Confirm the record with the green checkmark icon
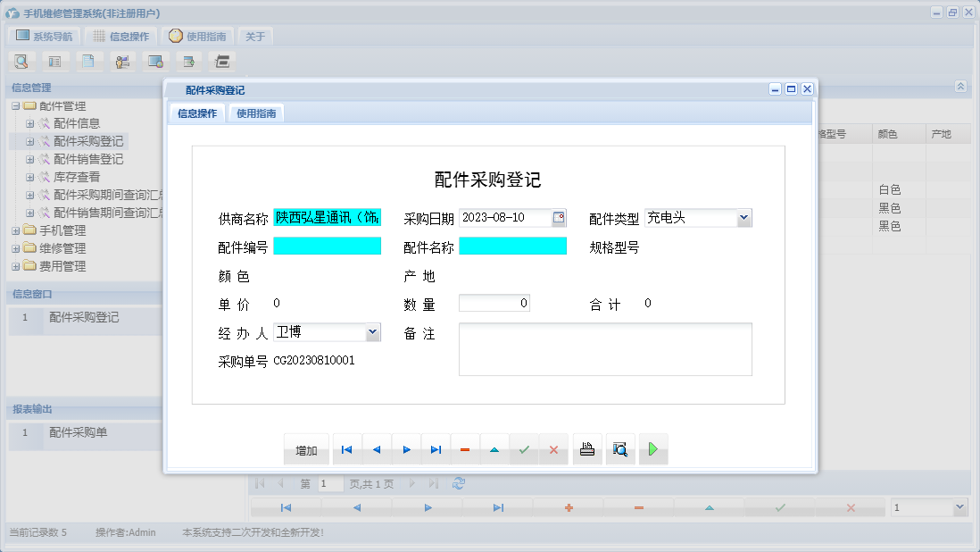980x552 pixels. tap(524, 449)
